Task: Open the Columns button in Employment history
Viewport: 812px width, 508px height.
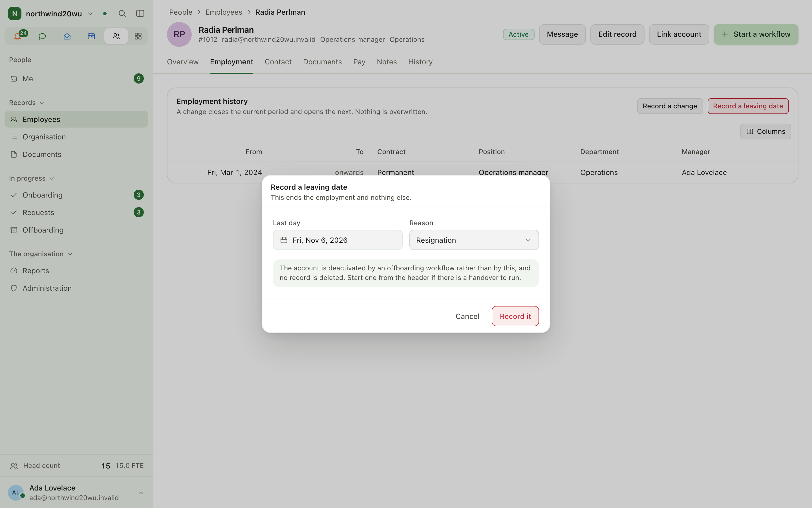Action: (x=765, y=131)
